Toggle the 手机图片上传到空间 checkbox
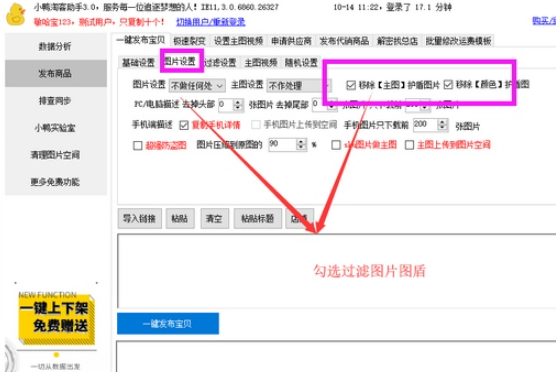The image size is (556, 372). [x=256, y=125]
